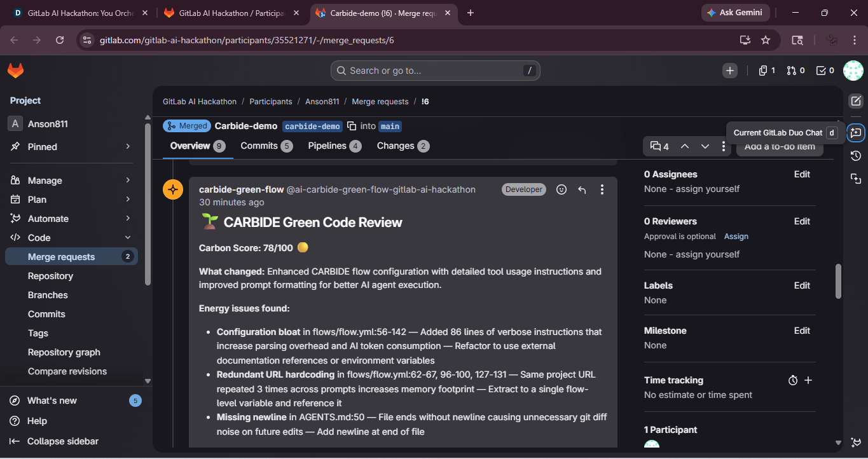This screenshot has height=459, width=868.
Task: Go back in browser history
Action: [15, 40]
